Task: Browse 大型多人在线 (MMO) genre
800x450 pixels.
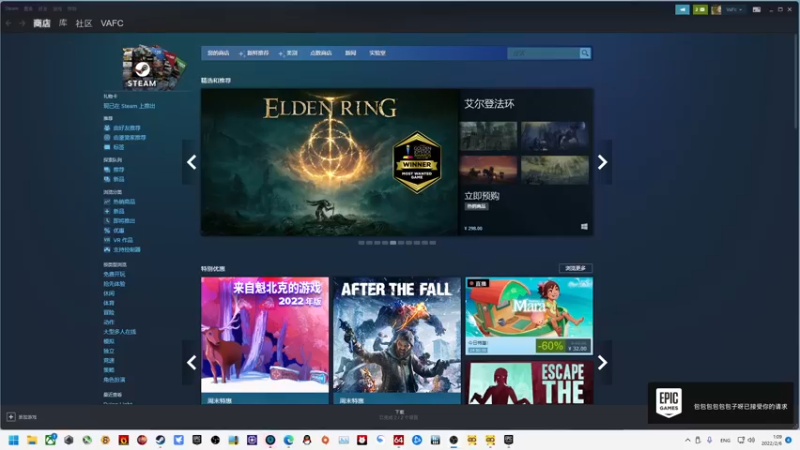Action: pos(120,332)
